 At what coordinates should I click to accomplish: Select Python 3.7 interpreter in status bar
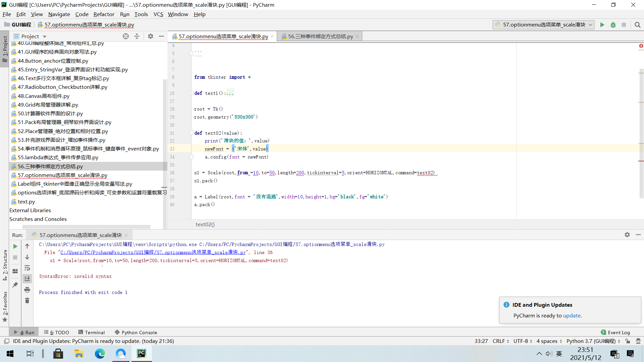pyautogui.click(x=593, y=341)
